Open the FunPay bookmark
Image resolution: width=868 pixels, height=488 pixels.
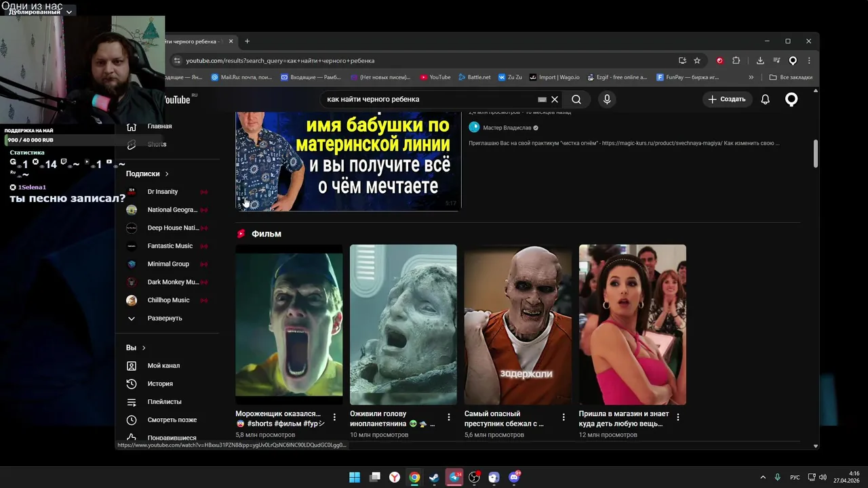(x=688, y=77)
